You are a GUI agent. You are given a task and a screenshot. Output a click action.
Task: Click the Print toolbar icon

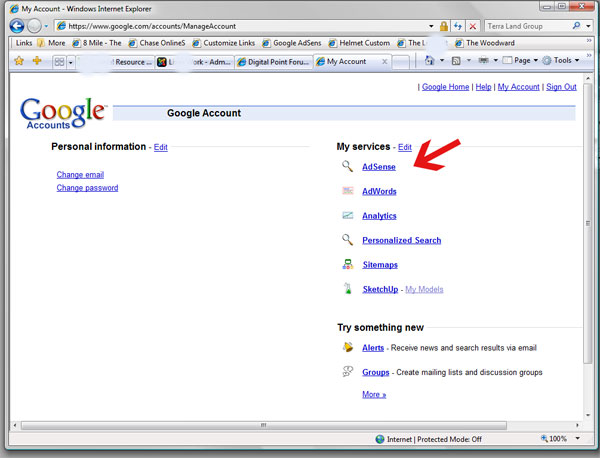(x=483, y=60)
